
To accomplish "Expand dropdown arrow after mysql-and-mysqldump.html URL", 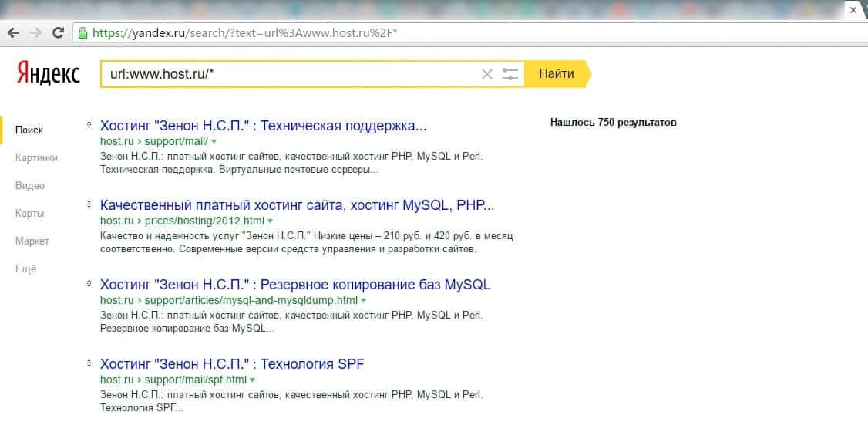I will pos(364,301).
